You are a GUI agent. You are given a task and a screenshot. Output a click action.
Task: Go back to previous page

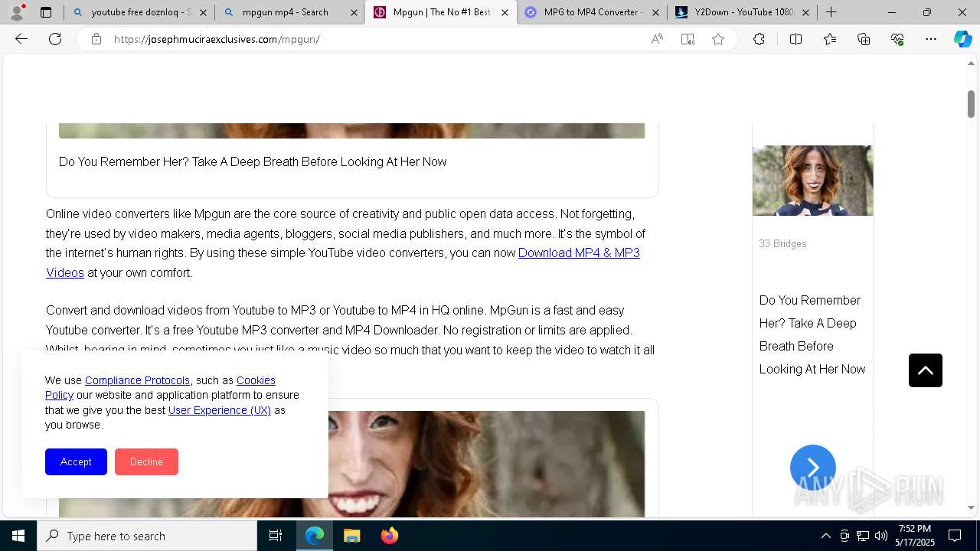(21, 39)
